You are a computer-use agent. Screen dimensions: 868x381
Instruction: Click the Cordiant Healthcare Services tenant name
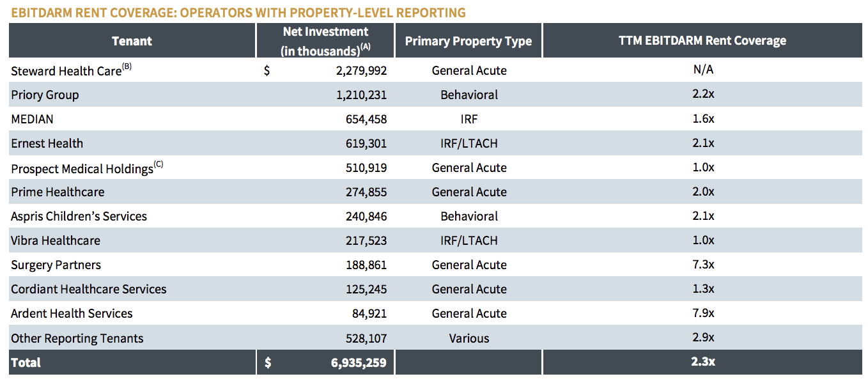pyautogui.click(x=88, y=289)
